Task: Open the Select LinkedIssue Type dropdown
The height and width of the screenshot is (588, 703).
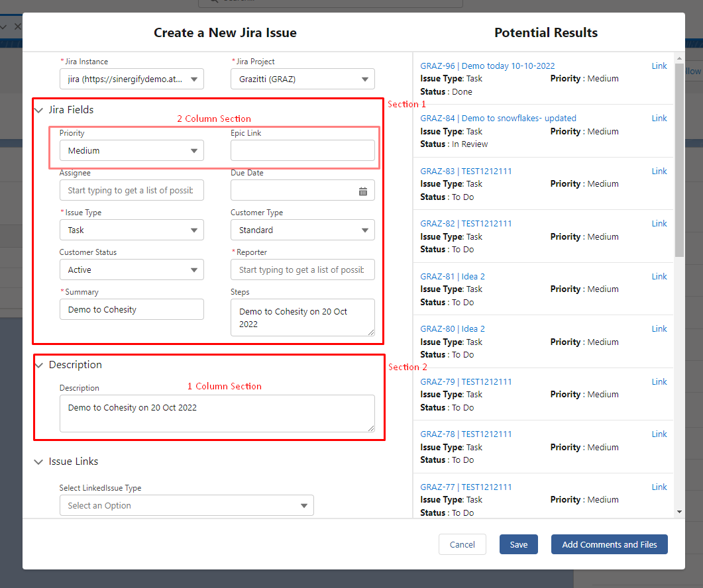Action: coord(186,505)
